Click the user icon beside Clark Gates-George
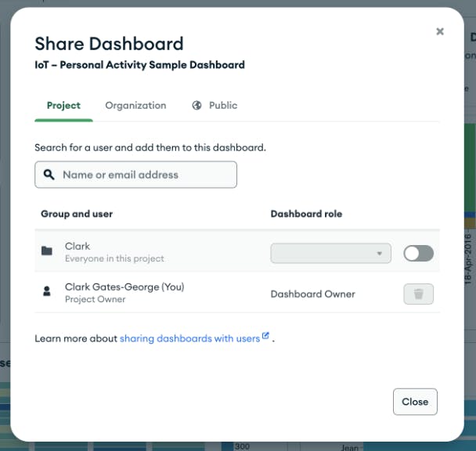This screenshot has height=451, width=476. (47, 292)
